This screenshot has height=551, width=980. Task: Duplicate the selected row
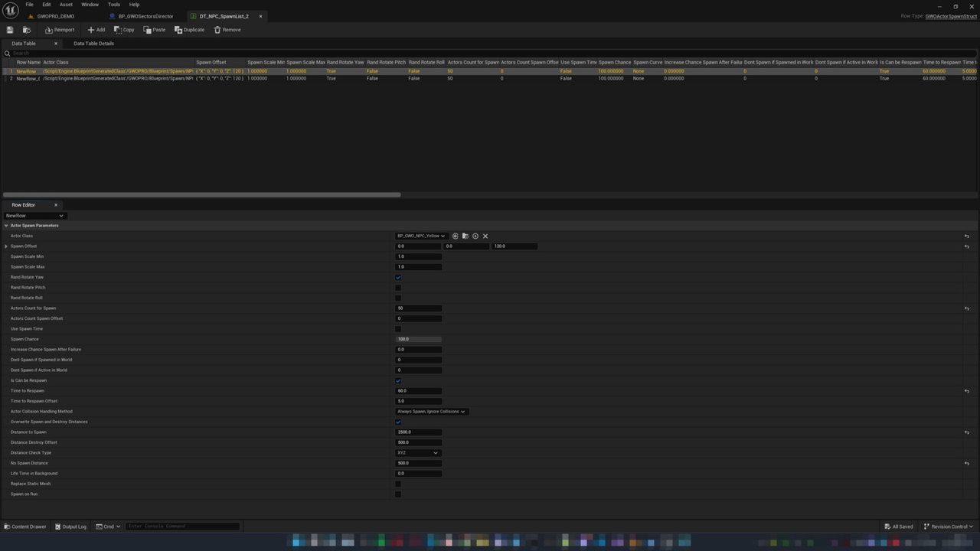click(x=189, y=30)
